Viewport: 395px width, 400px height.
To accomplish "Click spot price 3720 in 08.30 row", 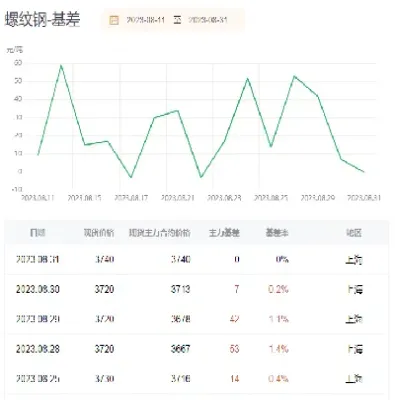I will click(x=104, y=289).
